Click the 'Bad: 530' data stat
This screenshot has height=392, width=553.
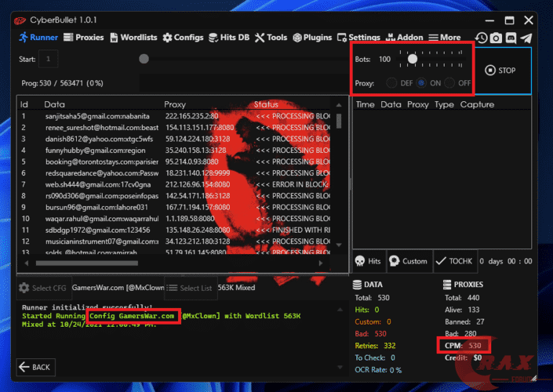371,333
